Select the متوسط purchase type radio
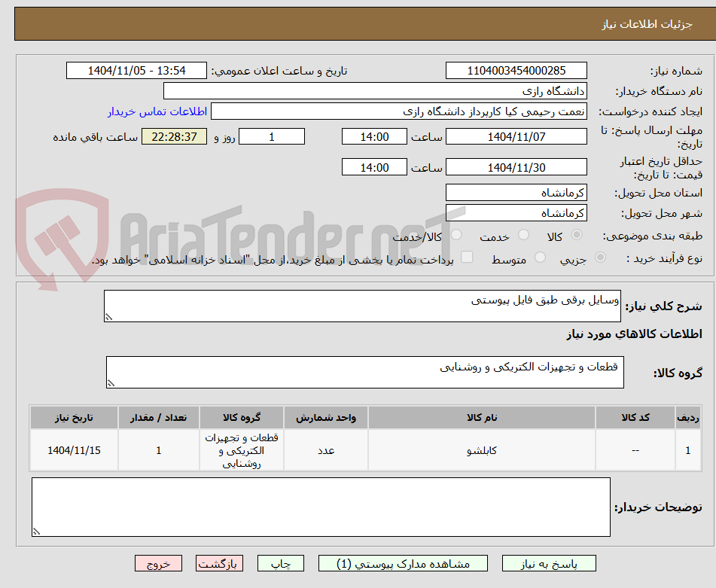This screenshot has height=588, width=716. coord(540,257)
